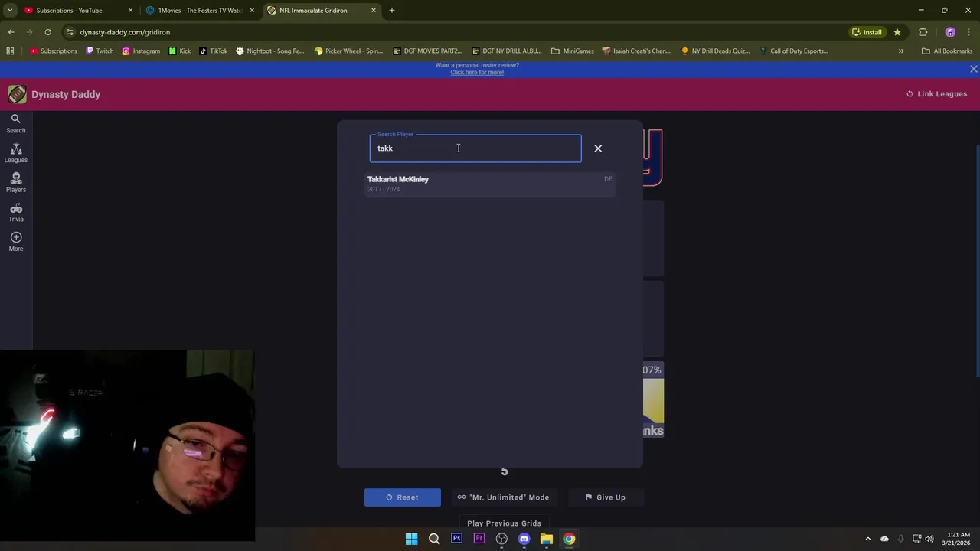
Task: Click the Dynasty Daddy football logo
Action: pyautogui.click(x=17, y=94)
